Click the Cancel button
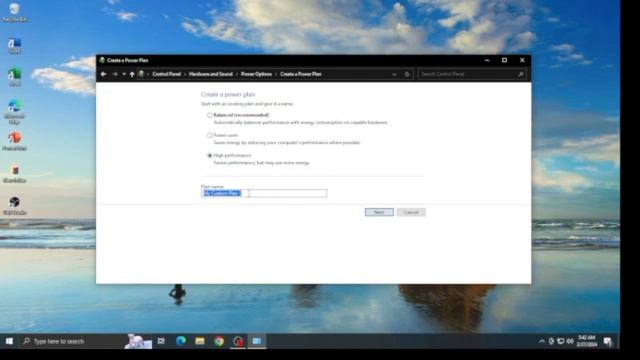Screen dimensions: 640x360 point(411,212)
